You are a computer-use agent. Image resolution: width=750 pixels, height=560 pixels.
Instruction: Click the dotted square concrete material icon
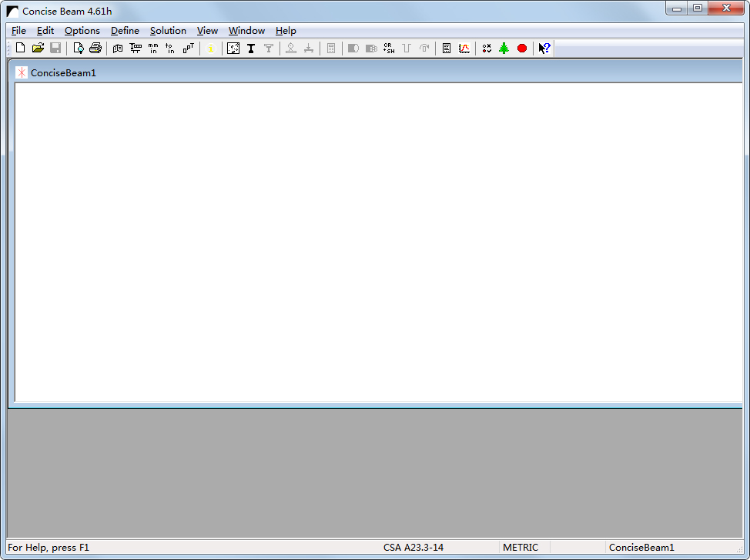[x=233, y=48]
